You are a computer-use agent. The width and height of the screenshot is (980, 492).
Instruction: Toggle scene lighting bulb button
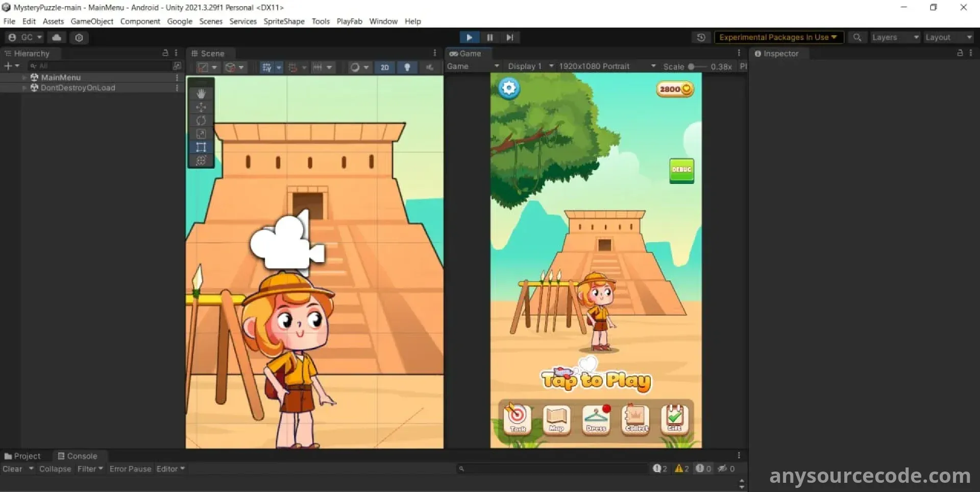(407, 67)
